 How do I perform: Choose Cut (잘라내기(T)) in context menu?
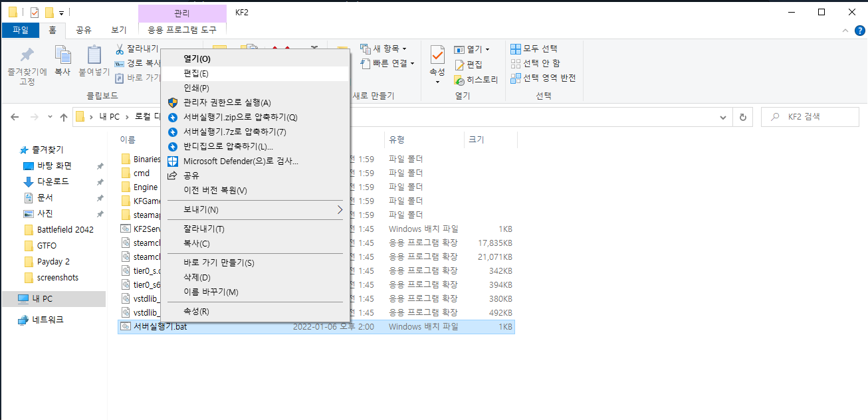255,229
